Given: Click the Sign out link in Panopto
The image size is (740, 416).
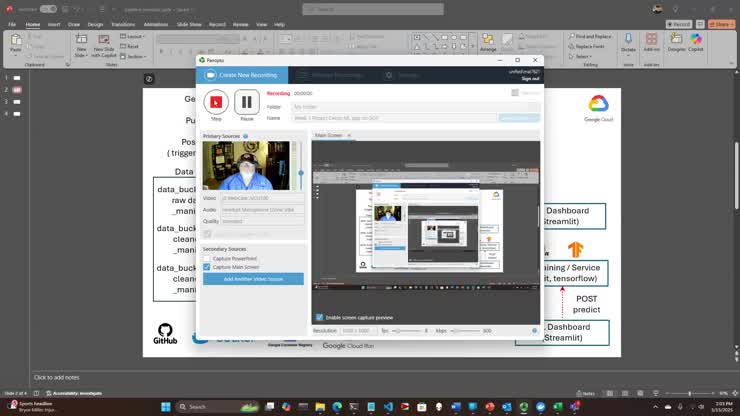Looking at the screenshot, I should point(530,78).
